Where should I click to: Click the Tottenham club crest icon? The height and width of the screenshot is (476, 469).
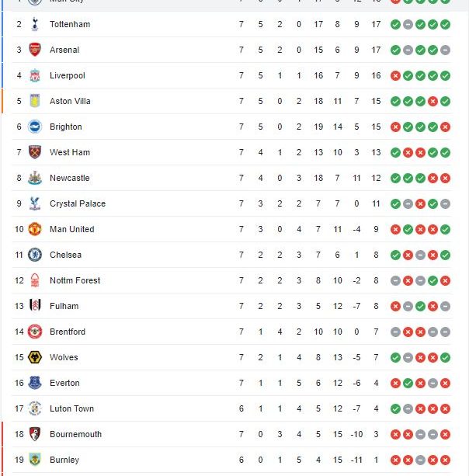[x=35, y=24]
